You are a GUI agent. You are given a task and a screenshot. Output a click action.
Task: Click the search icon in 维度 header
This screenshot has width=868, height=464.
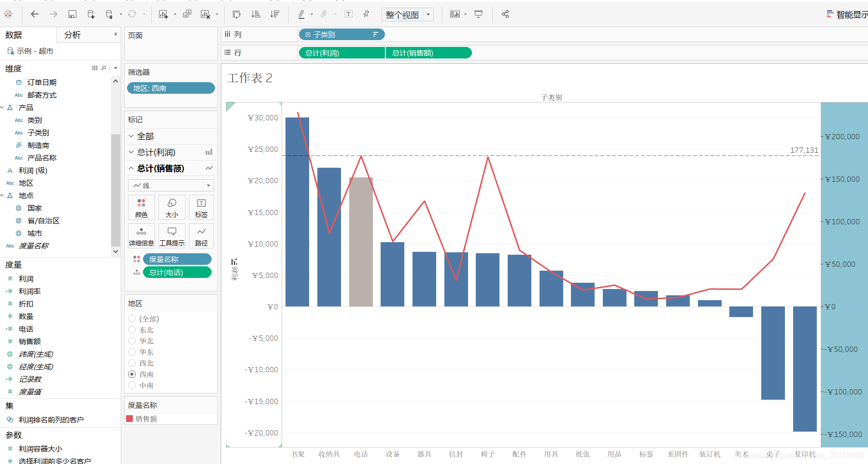pyautogui.click(x=104, y=68)
